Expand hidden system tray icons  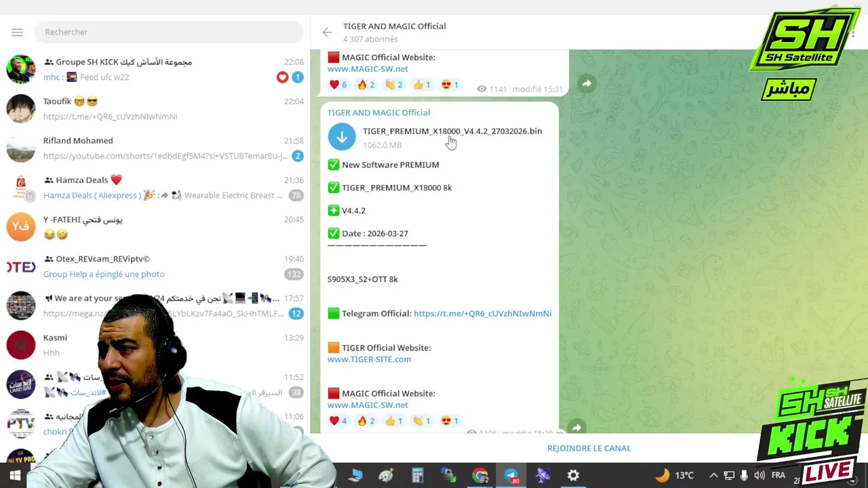(x=713, y=475)
